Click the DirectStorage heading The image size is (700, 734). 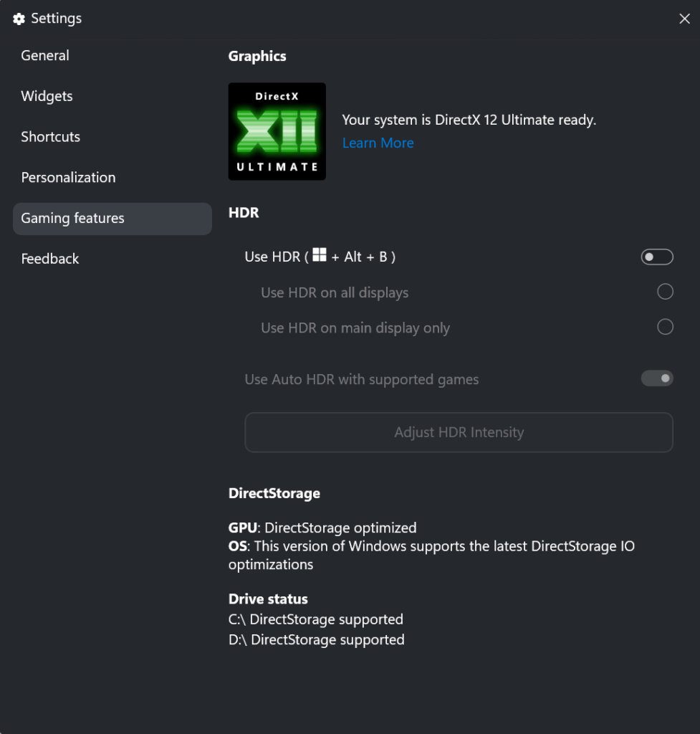pos(274,493)
